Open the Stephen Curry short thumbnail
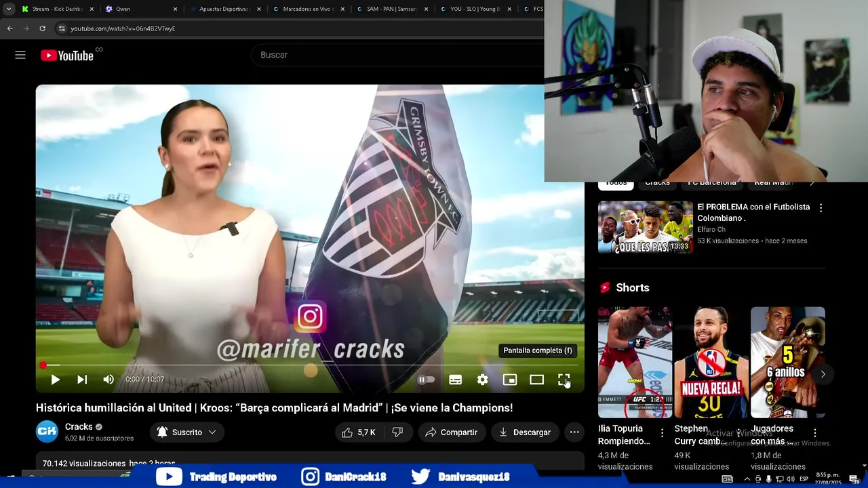The image size is (868, 488). click(x=711, y=362)
